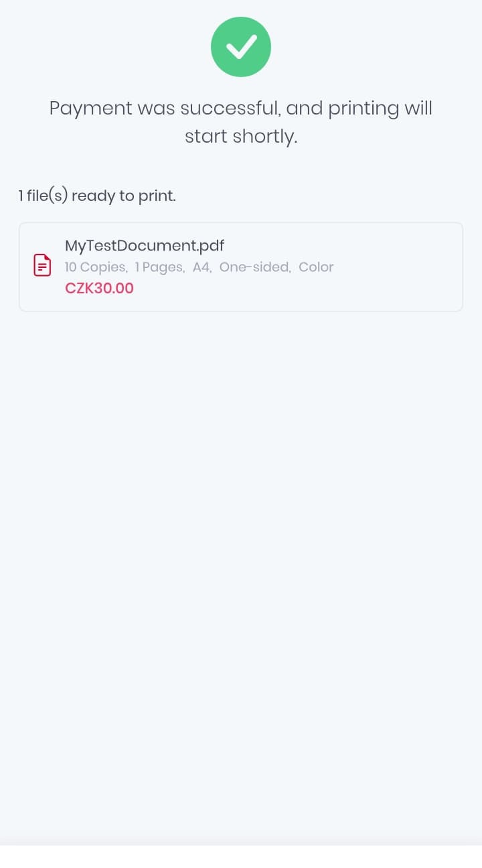
Task: Expand the MyTestDocument.pdf file card
Action: [x=241, y=267]
